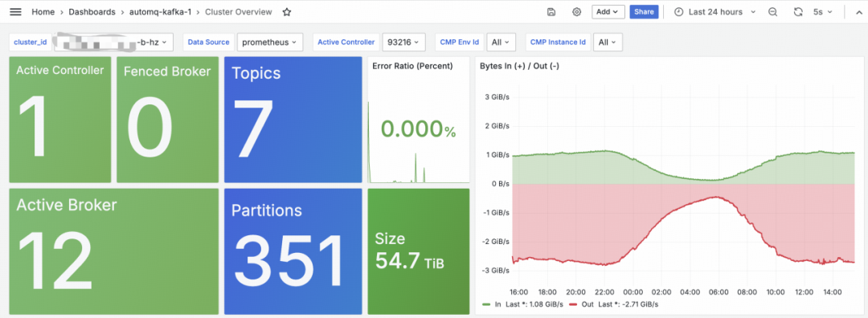This screenshot has width=868, height=318.
Task: Click the Cluster Overview breadcrumb
Action: (239, 11)
